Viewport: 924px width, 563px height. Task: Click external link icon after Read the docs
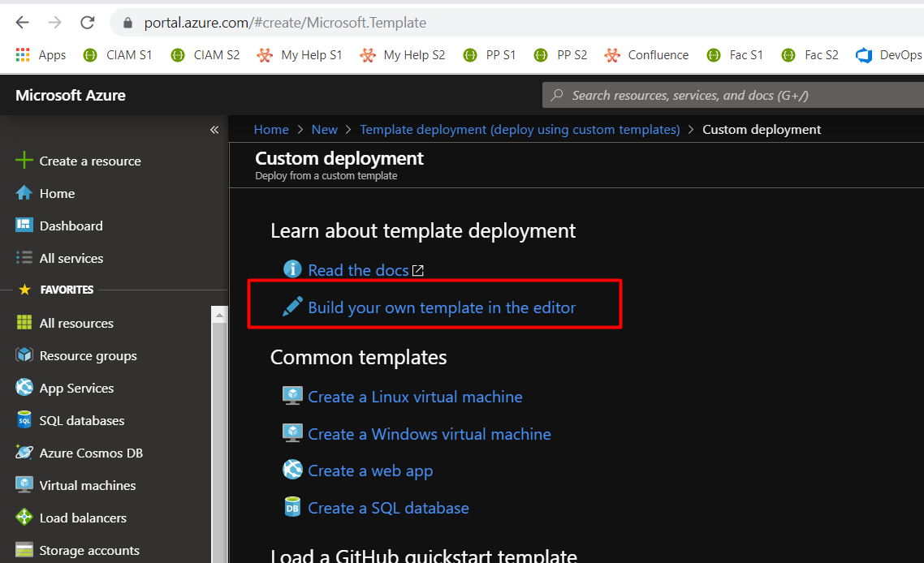[418, 270]
